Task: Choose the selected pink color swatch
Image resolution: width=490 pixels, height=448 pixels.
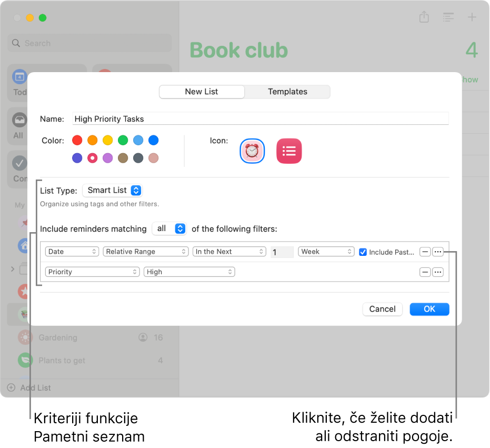Action: [93, 158]
